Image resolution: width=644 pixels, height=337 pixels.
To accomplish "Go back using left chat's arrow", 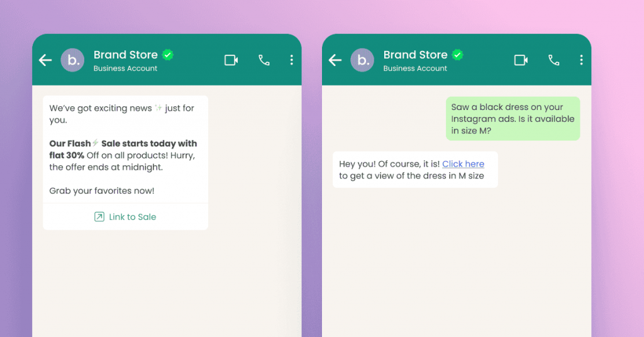I will pos(45,60).
